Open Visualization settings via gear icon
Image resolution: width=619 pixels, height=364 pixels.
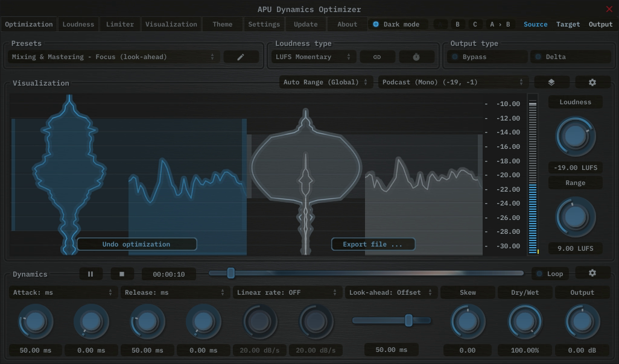592,81
